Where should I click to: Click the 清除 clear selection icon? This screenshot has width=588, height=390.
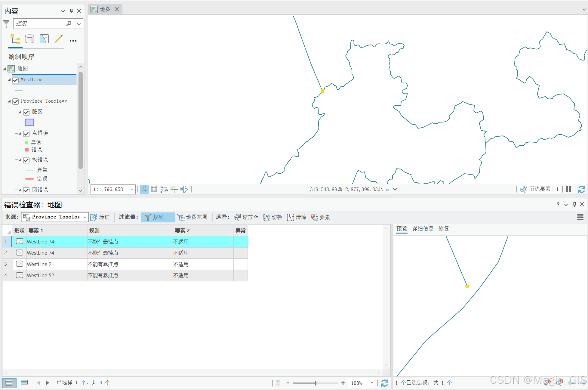tap(290, 217)
